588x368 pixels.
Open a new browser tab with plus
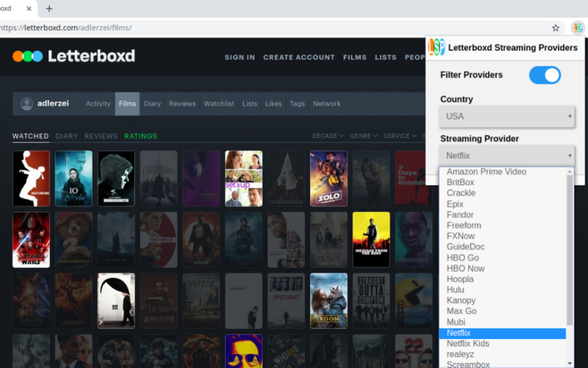[x=49, y=9]
